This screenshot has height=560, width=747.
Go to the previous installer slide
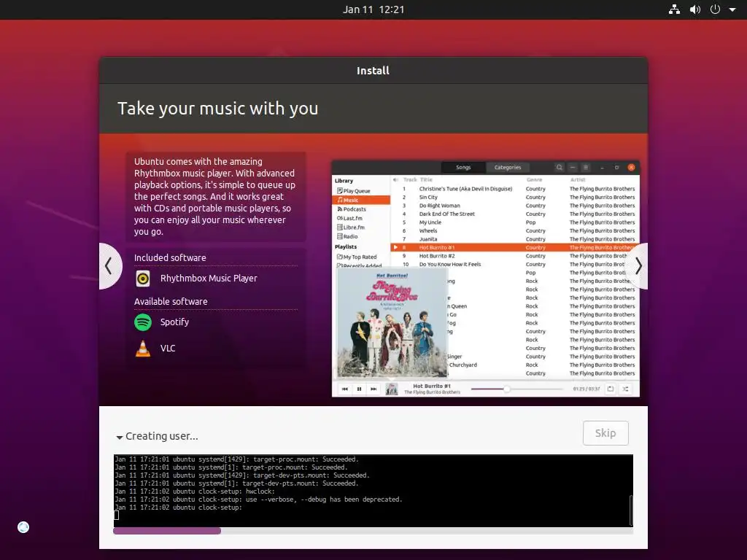click(x=109, y=265)
